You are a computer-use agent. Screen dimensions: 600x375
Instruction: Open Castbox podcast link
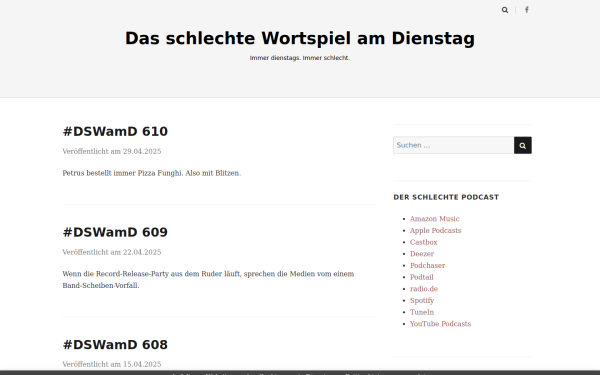coord(424,242)
